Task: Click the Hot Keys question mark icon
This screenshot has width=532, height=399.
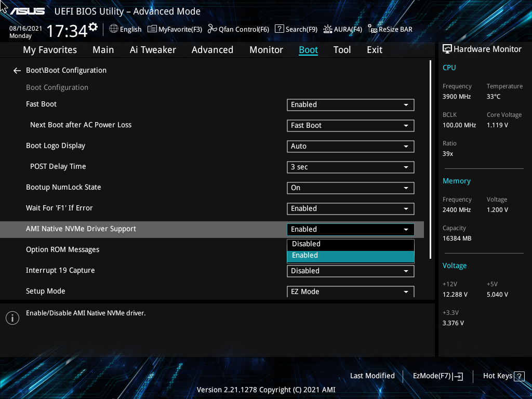Action: click(519, 376)
